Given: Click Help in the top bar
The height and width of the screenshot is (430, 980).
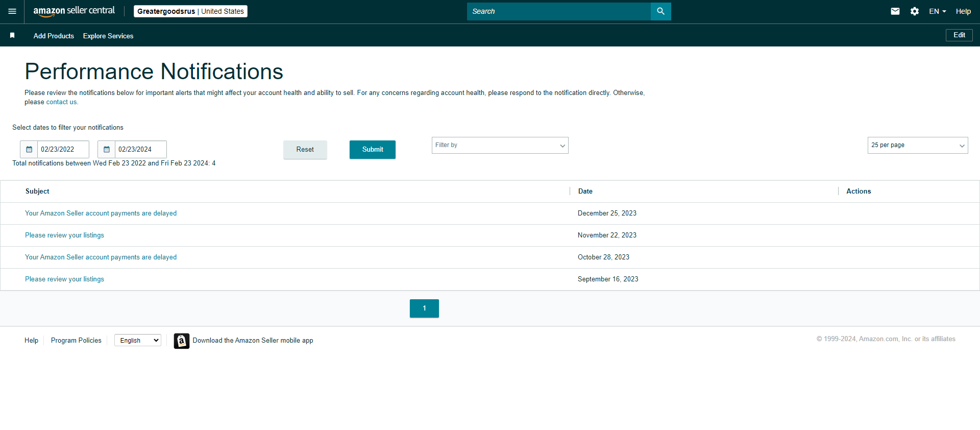Looking at the screenshot, I should point(963,11).
